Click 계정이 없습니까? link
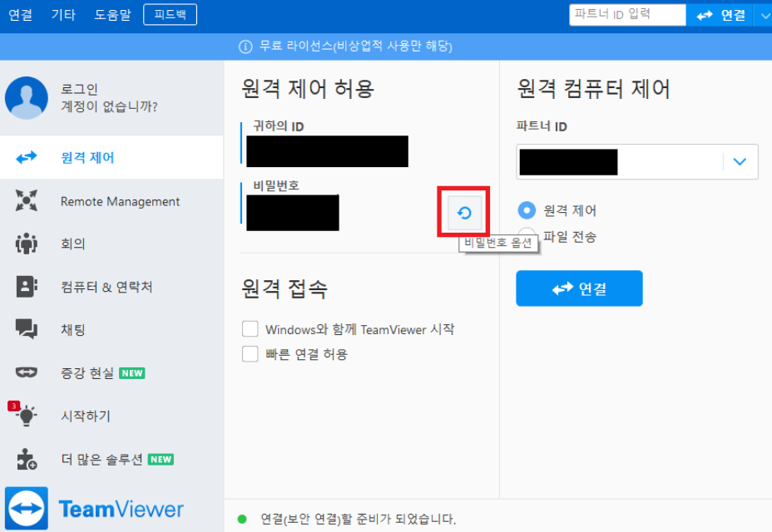This screenshot has width=772, height=532. pyautogui.click(x=109, y=106)
